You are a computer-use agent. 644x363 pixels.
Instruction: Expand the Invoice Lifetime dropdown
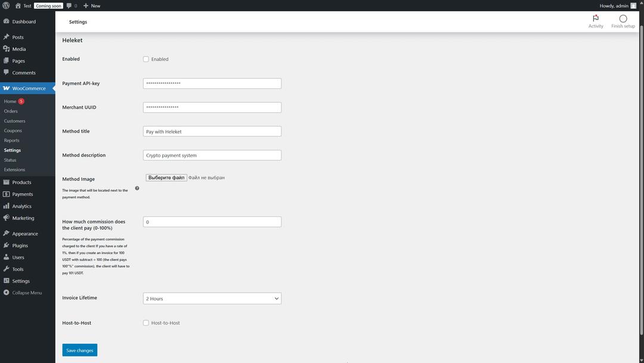point(212,299)
